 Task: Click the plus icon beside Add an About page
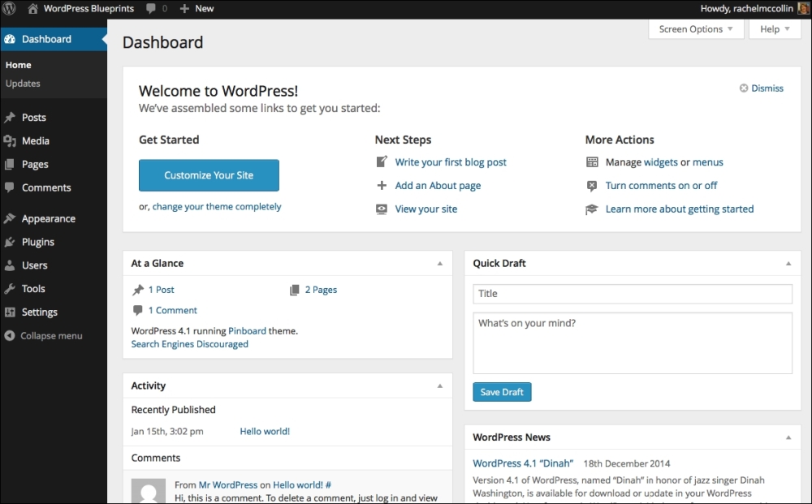pyautogui.click(x=382, y=185)
